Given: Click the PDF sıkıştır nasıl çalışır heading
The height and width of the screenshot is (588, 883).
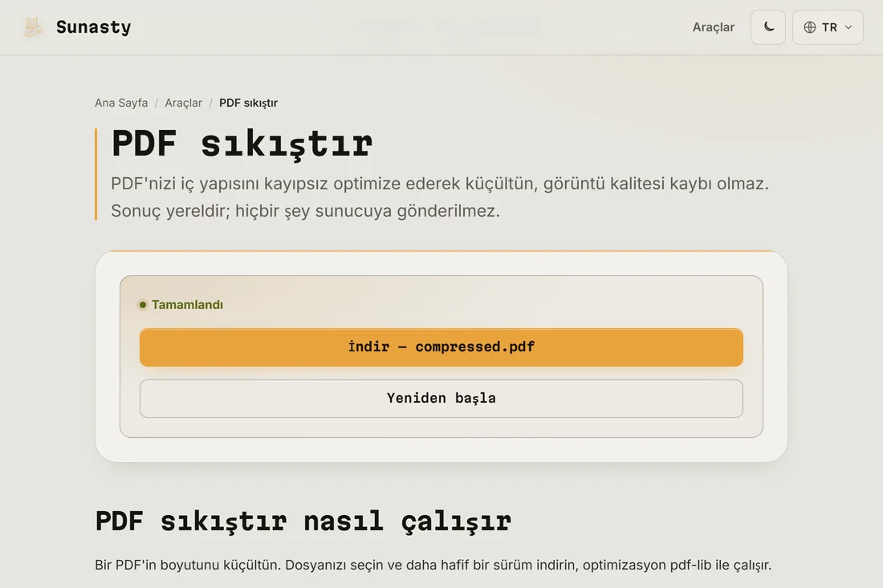Looking at the screenshot, I should click(303, 521).
